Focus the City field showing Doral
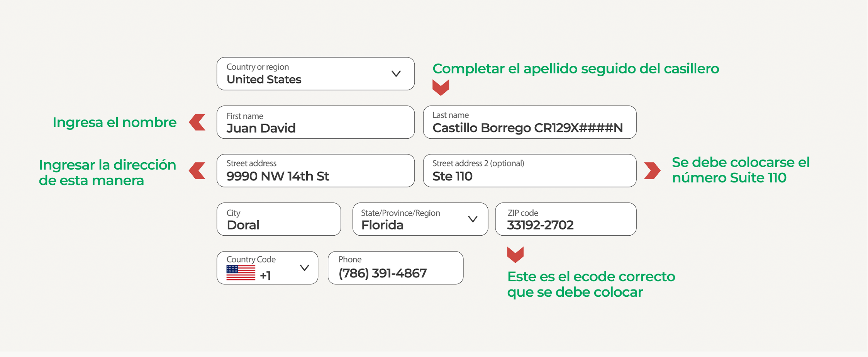 coord(278,219)
